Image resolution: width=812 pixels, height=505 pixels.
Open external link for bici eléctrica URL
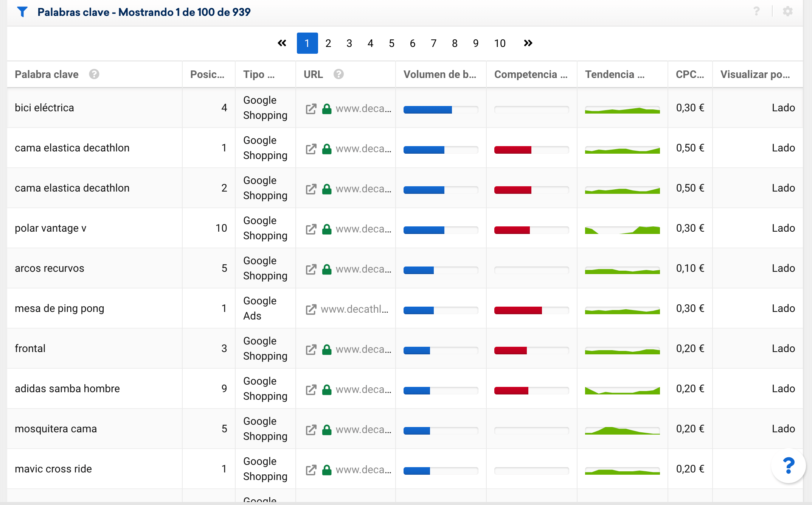click(x=311, y=109)
